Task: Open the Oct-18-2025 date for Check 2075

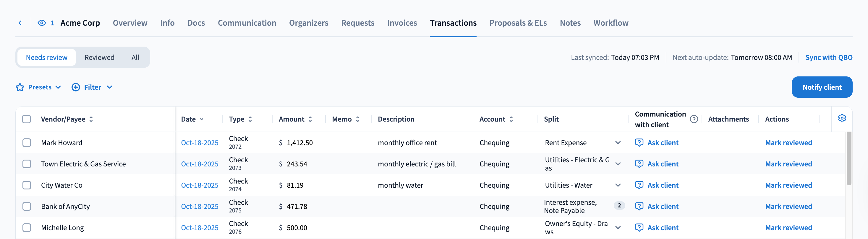Action: pos(200,206)
